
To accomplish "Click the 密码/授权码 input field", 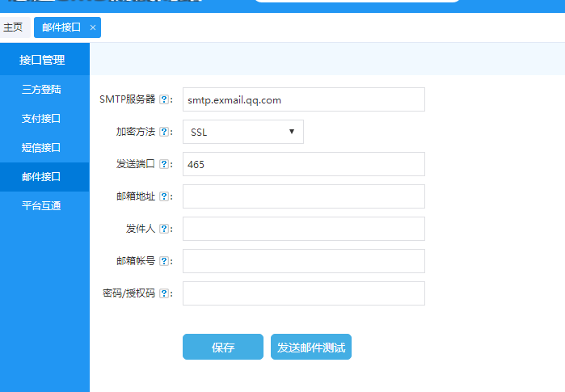I will click(x=303, y=293).
